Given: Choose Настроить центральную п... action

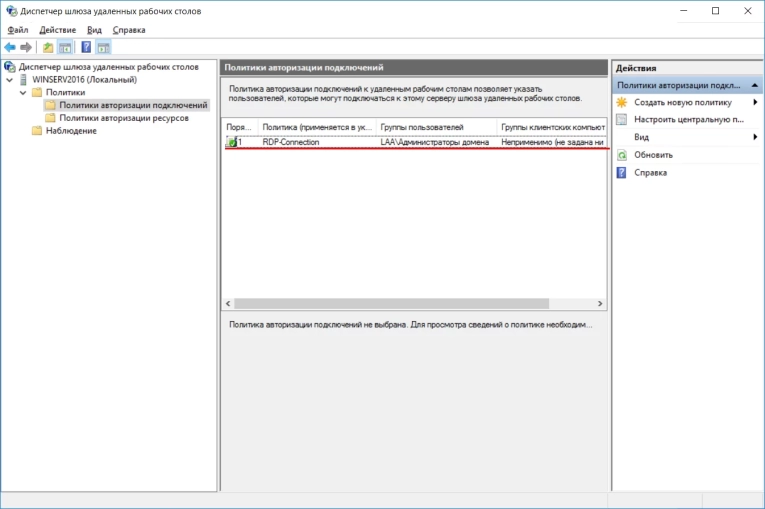Looking at the screenshot, I should coord(688,119).
